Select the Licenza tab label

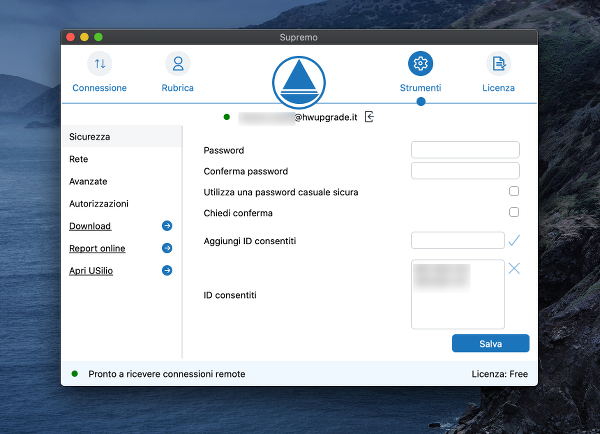(499, 88)
